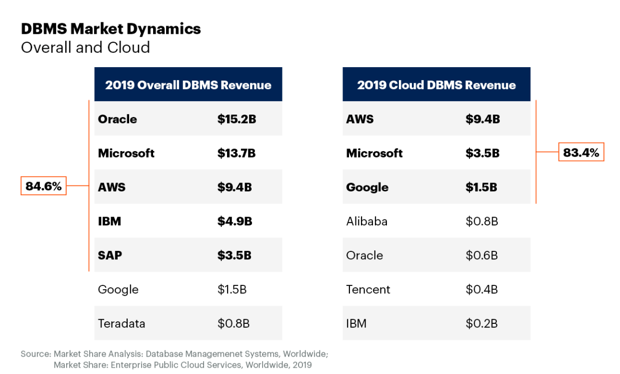Viewport: 620px width, 374px height.
Task: Click the SAP row label
Action: point(110,255)
